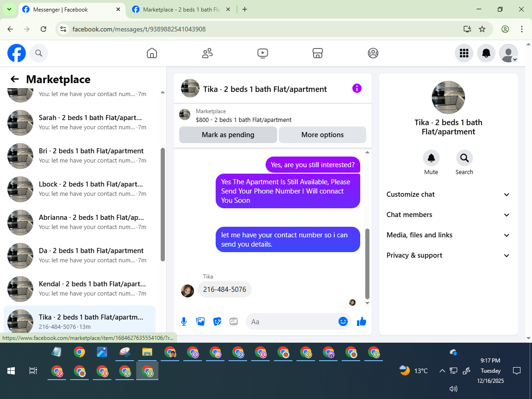Open the tab search dropdown arrow
Screen dimensions: 532x399
(9, 10)
